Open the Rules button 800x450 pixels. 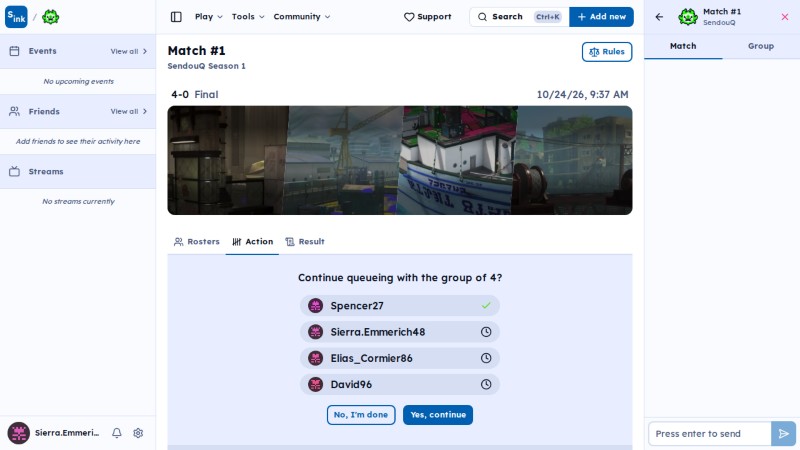click(607, 52)
